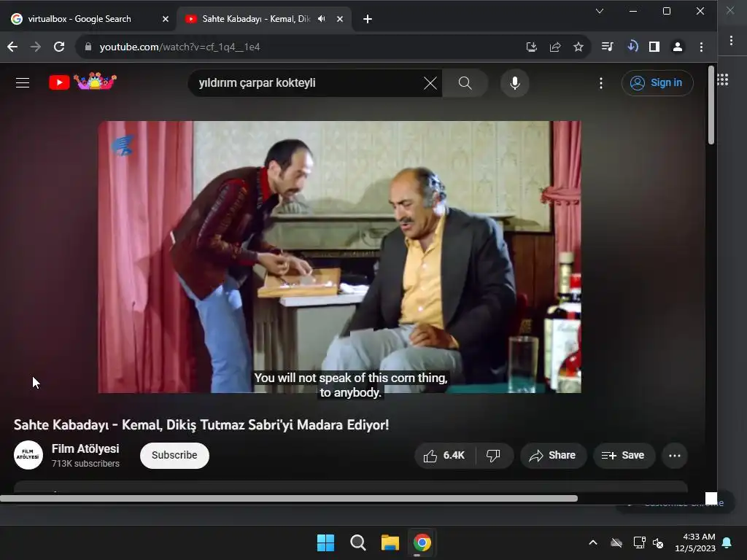
Task: Expand the tab search chevron
Action: 600,11
